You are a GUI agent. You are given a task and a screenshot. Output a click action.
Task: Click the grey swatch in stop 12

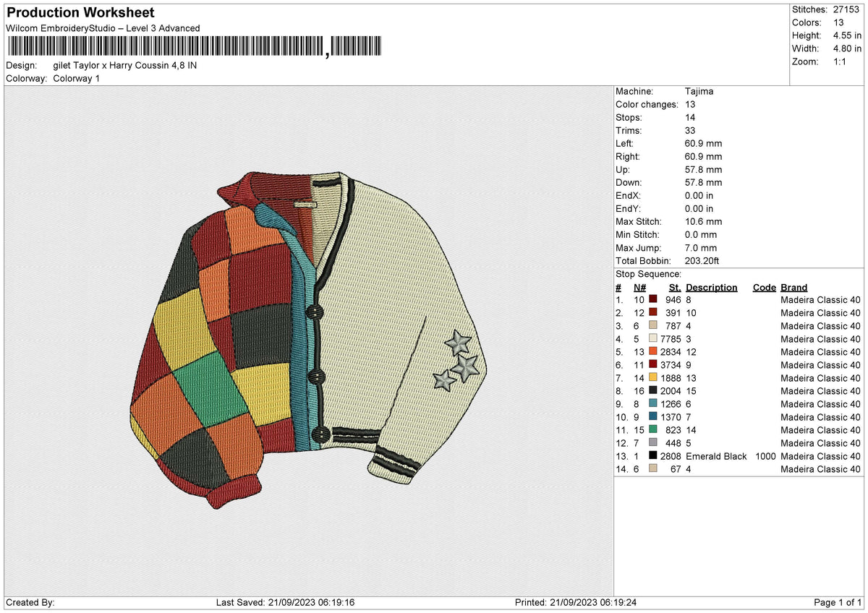[652, 442]
